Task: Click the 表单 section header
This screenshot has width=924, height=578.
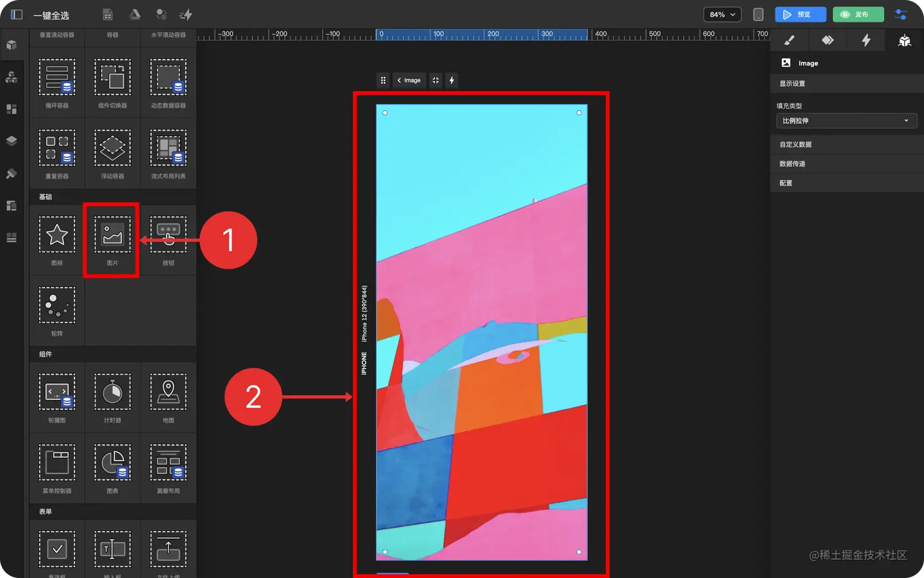Action: coord(46,511)
